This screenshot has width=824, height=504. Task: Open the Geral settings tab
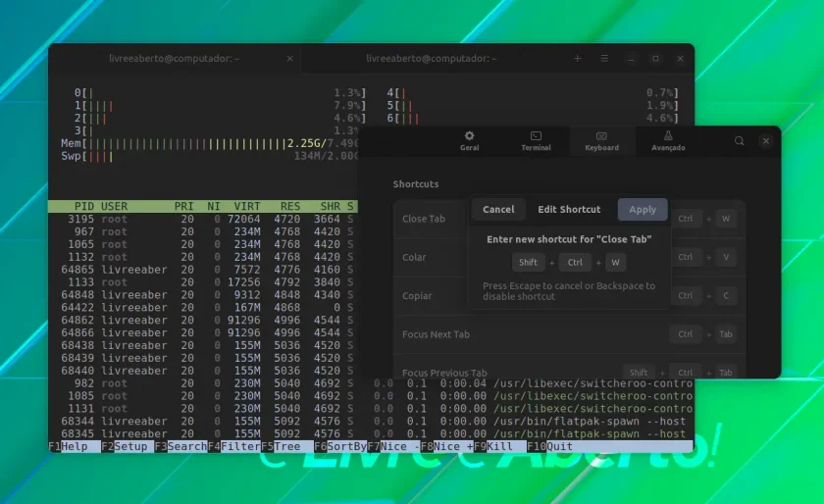[469, 141]
